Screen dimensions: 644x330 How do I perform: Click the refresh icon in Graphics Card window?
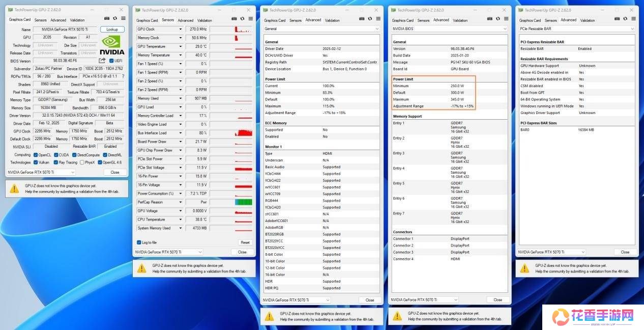(114, 18)
